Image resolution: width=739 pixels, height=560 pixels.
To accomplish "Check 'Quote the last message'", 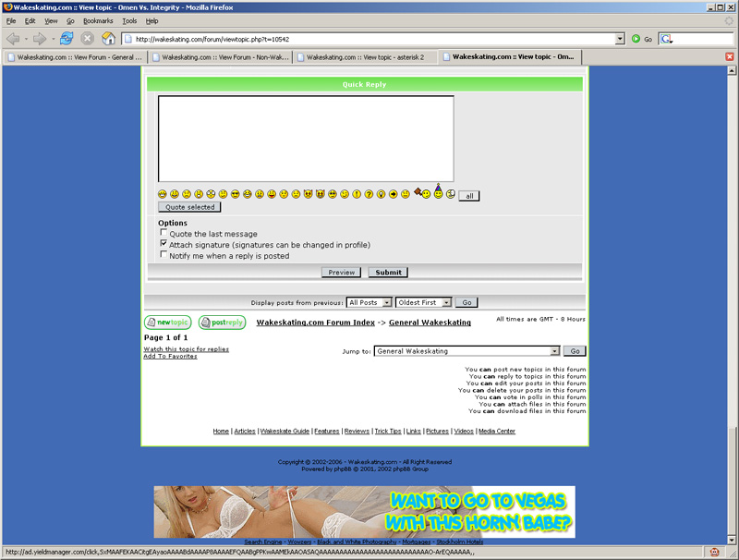I will (x=164, y=234).
